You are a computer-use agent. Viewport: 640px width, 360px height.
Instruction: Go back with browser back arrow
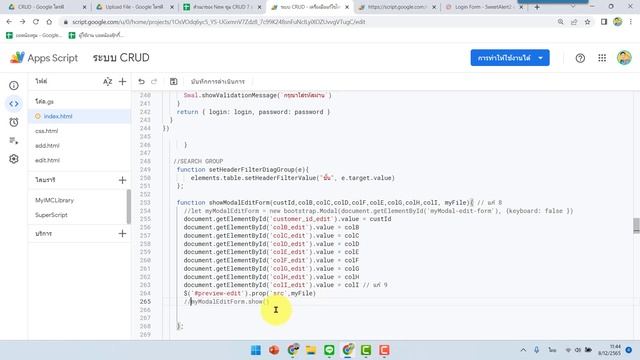tap(9, 22)
